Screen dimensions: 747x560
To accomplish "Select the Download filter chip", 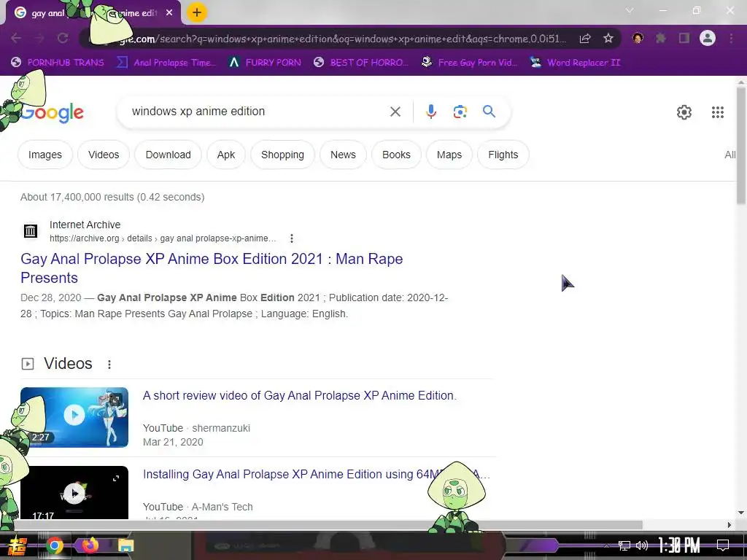I will tap(169, 155).
